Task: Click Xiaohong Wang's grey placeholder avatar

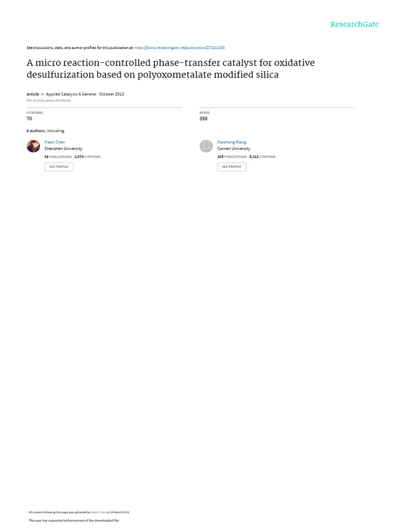Action: pos(206,146)
